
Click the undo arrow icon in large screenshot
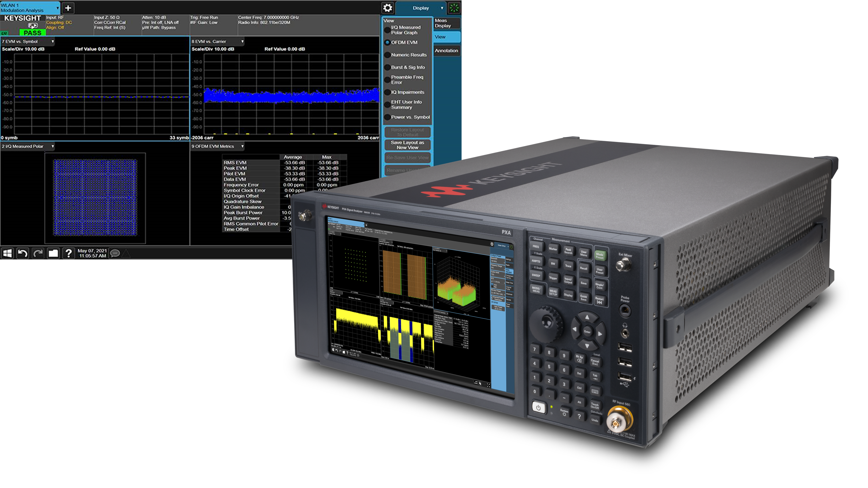pos(23,253)
